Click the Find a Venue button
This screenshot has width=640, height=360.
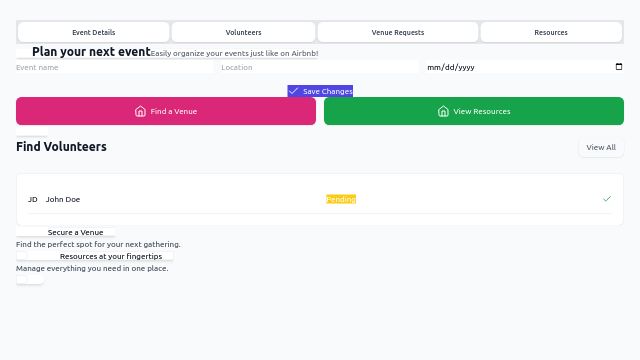[x=166, y=111]
